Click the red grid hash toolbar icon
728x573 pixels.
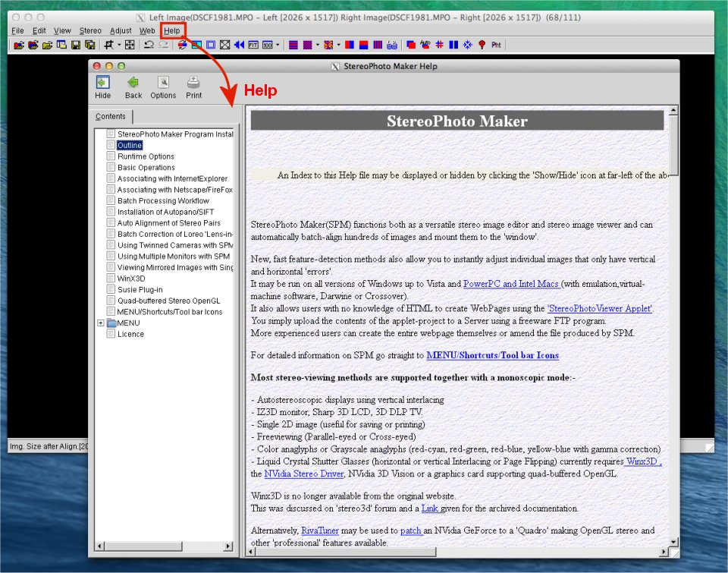tap(440, 45)
